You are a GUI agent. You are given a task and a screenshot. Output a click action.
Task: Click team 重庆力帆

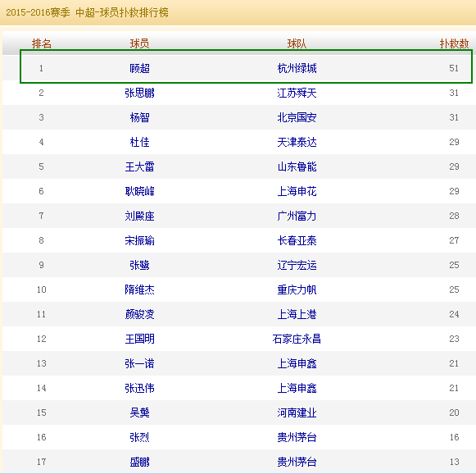pyautogui.click(x=297, y=289)
